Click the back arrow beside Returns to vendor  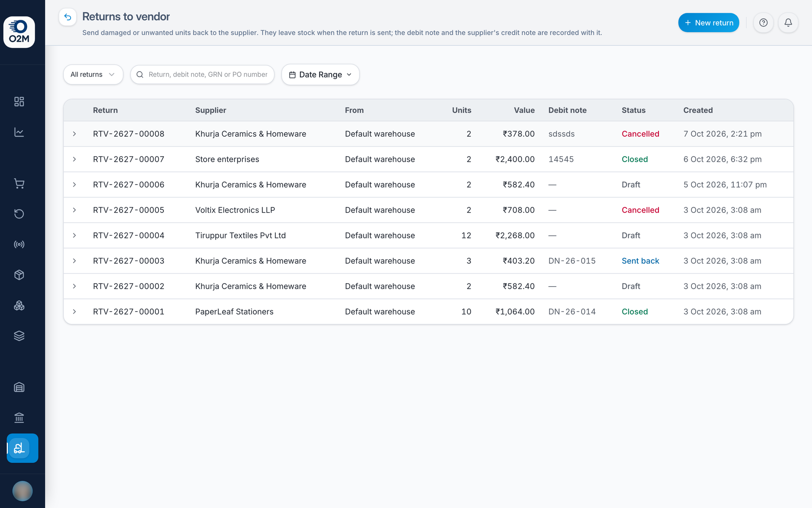pos(68,17)
